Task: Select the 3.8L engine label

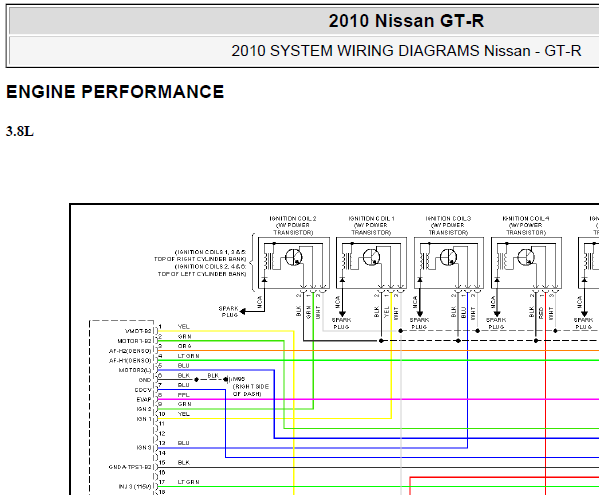Action: pyautogui.click(x=20, y=131)
